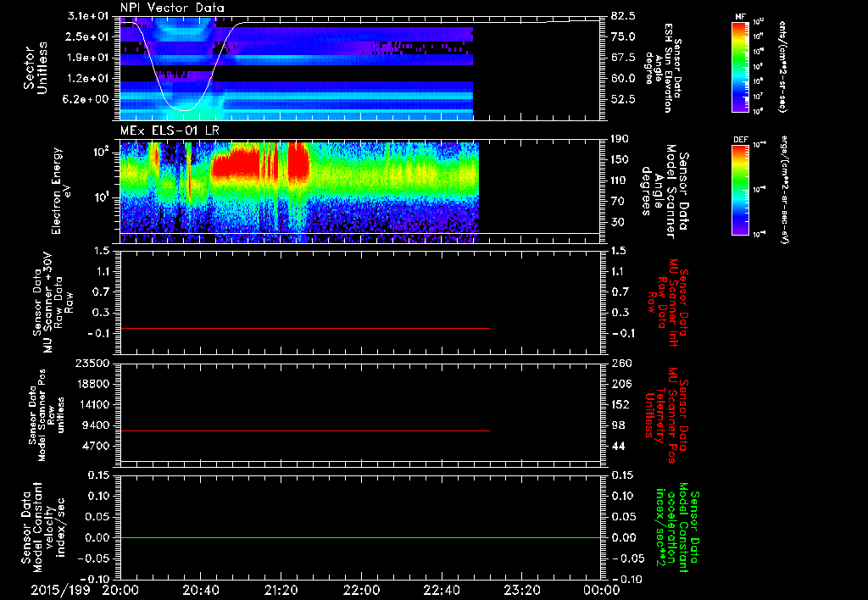
Task: Click the 22:40 time axis label
Action: point(441,591)
